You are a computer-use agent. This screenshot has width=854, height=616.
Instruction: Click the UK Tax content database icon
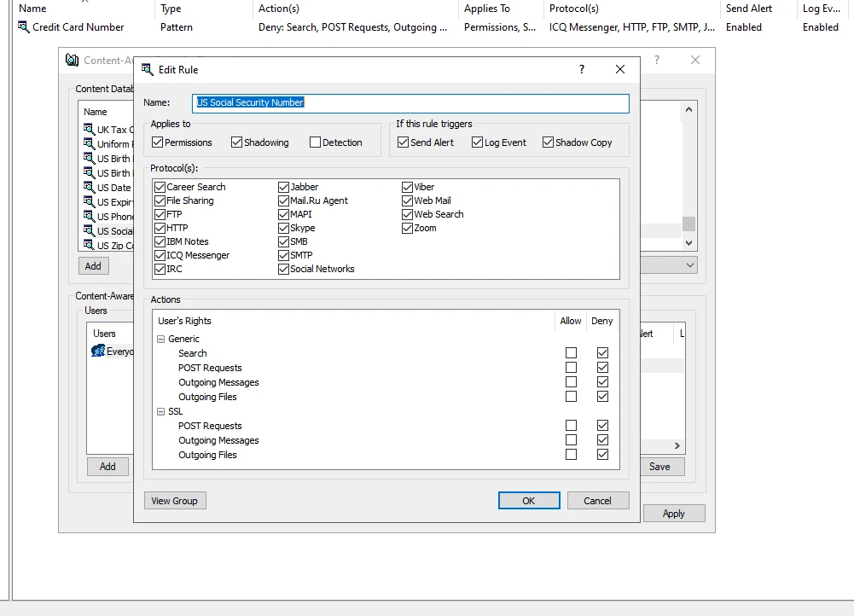coord(89,129)
